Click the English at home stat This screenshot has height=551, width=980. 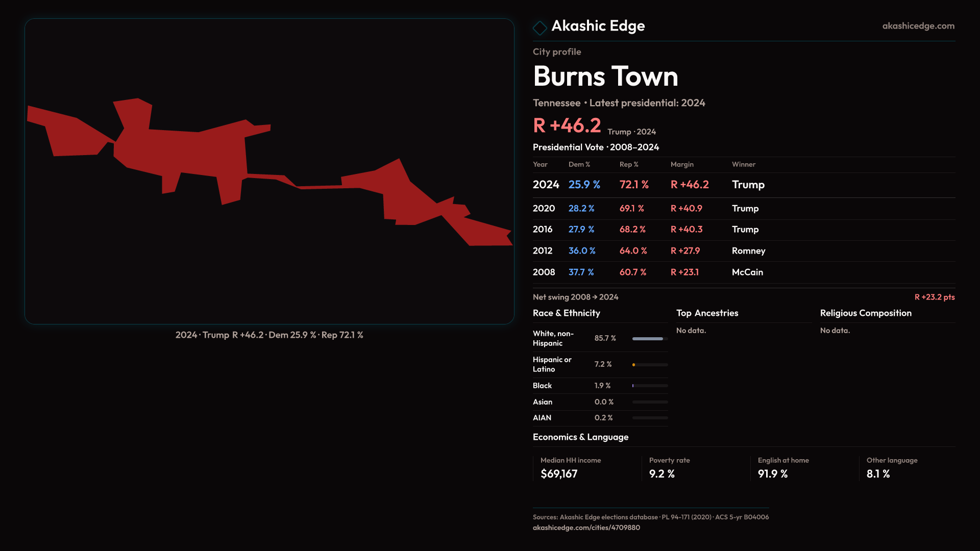tap(783, 468)
